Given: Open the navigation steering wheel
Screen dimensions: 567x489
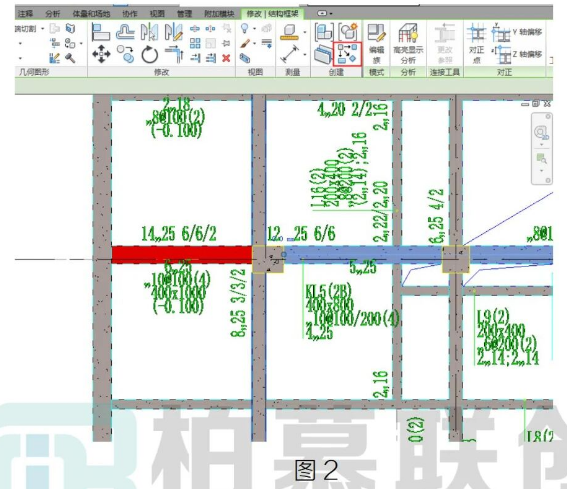Looking at the screenshot, I should tap(541, 132).
